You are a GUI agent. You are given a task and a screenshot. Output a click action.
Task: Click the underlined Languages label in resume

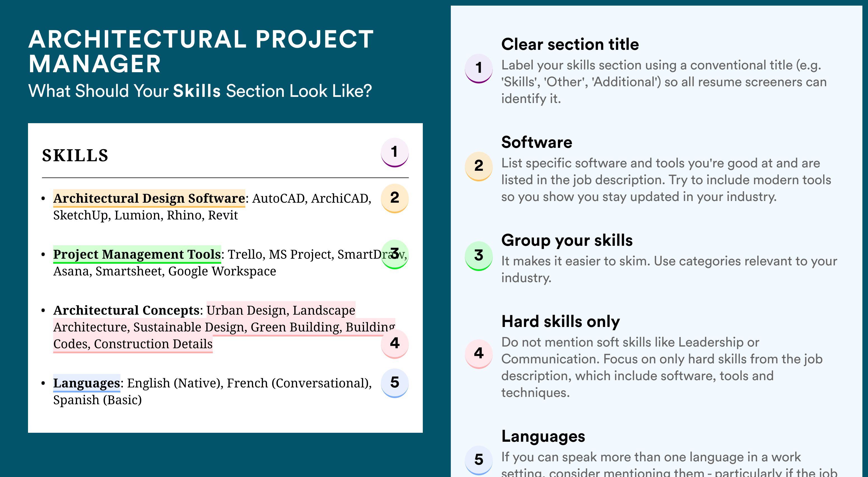pyautogui.click(x=87, y=383)
